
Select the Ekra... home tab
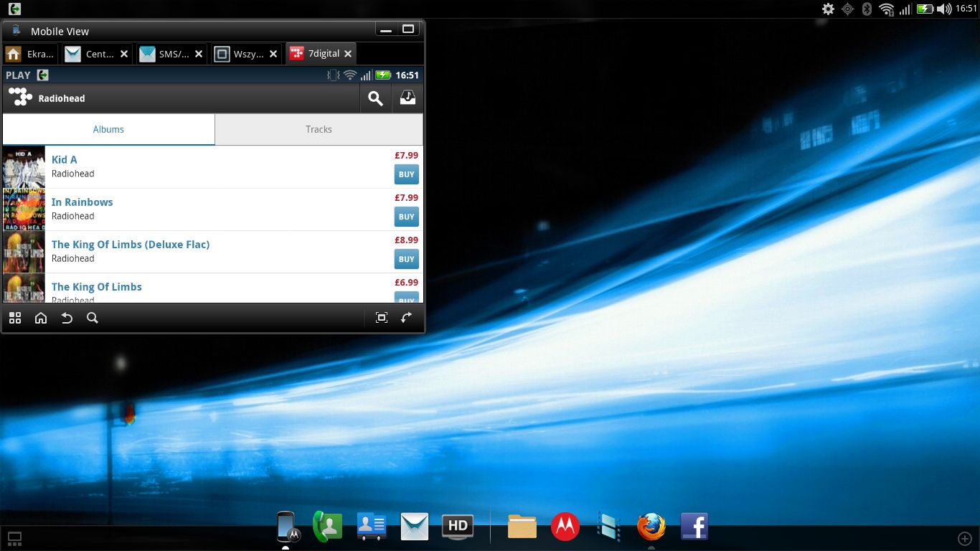pyautogui.click(x=30, y=54)
